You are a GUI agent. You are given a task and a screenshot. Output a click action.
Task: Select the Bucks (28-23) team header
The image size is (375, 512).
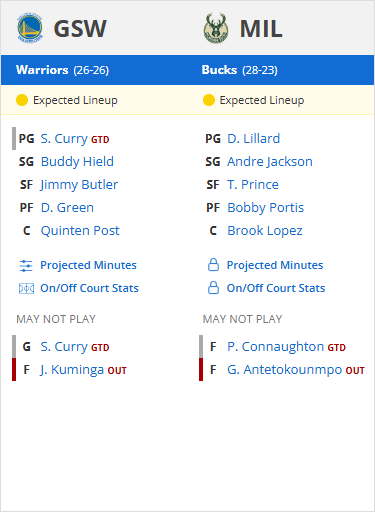[x=240, y=70]
